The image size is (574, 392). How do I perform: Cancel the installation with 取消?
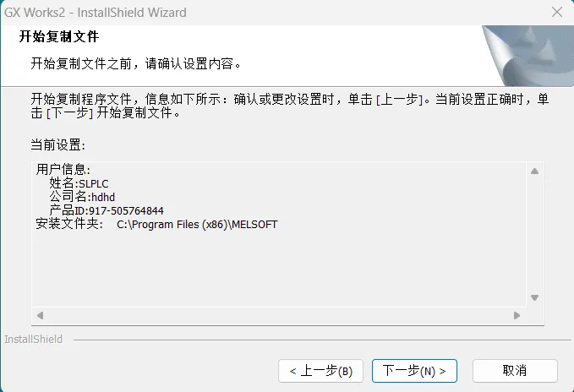[x=515, y=371]
